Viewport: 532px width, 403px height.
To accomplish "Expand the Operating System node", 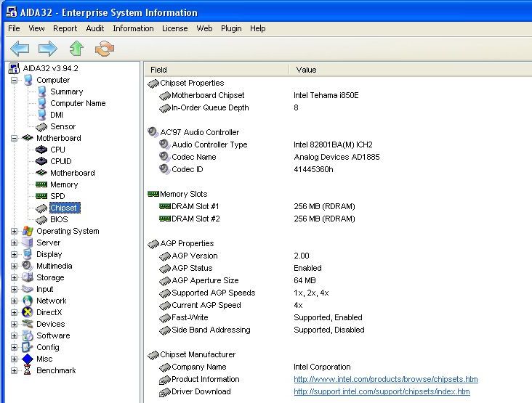I will tap(14, 231).
